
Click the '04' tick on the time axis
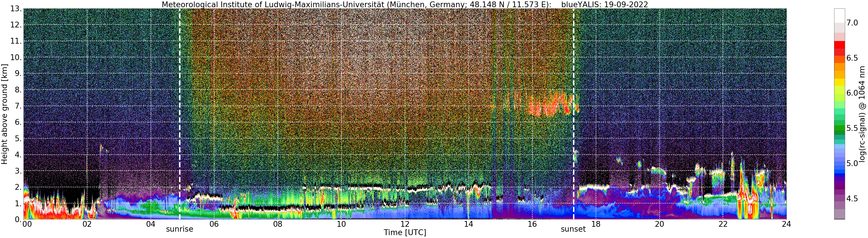pyautogui.click(x=151, y=224)
